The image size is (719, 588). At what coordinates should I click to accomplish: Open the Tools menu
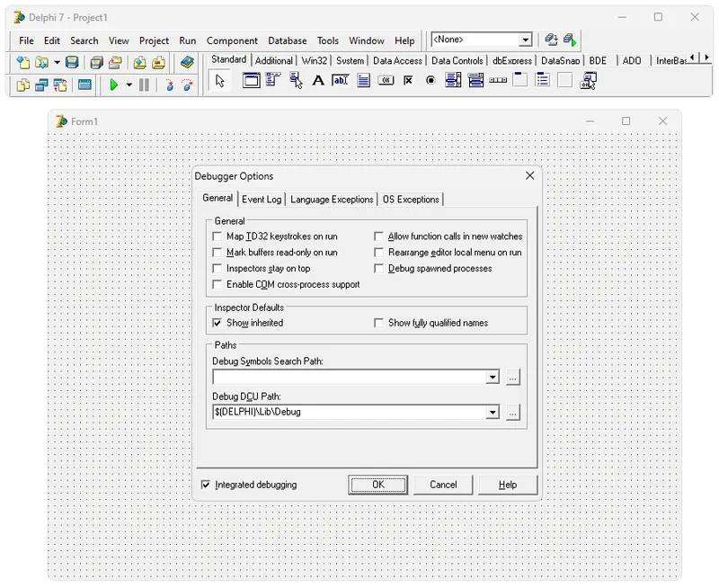pyautogui.click(x=328, y=40)
